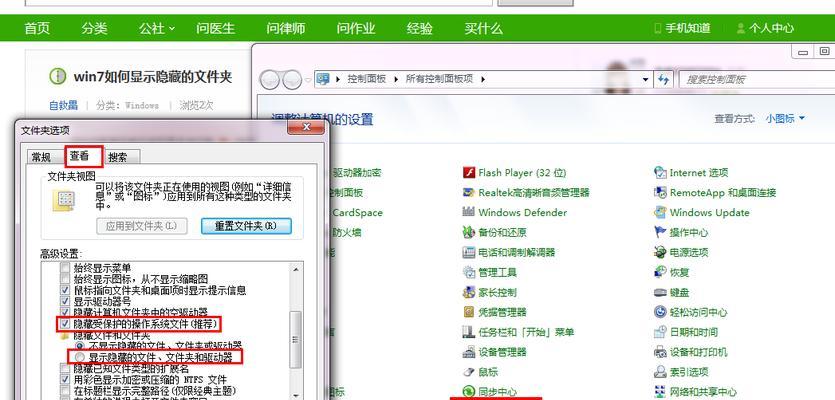Click the 鼠标 settings icon
This screenshot has height=400, width=835.
pos(468,372)
